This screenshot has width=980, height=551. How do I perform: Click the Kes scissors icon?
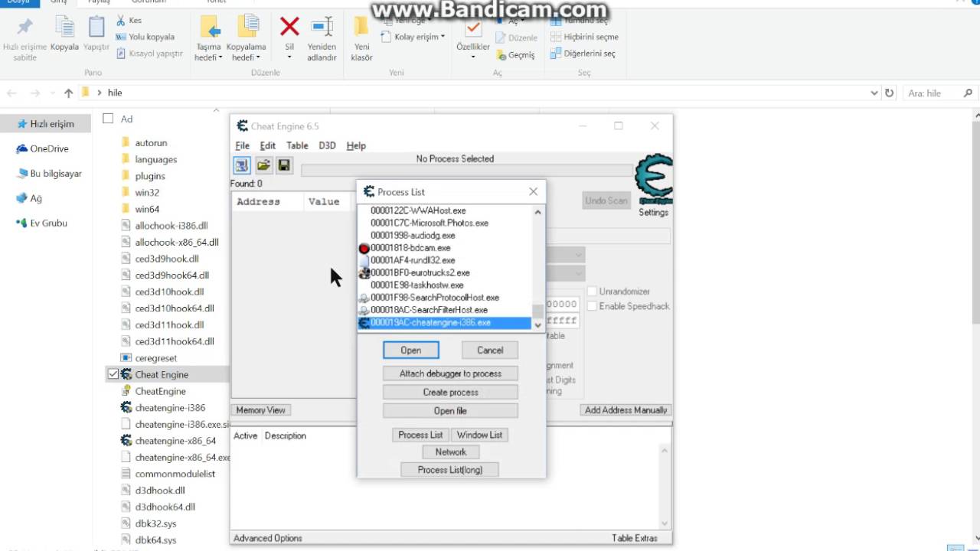click(122, 21)
